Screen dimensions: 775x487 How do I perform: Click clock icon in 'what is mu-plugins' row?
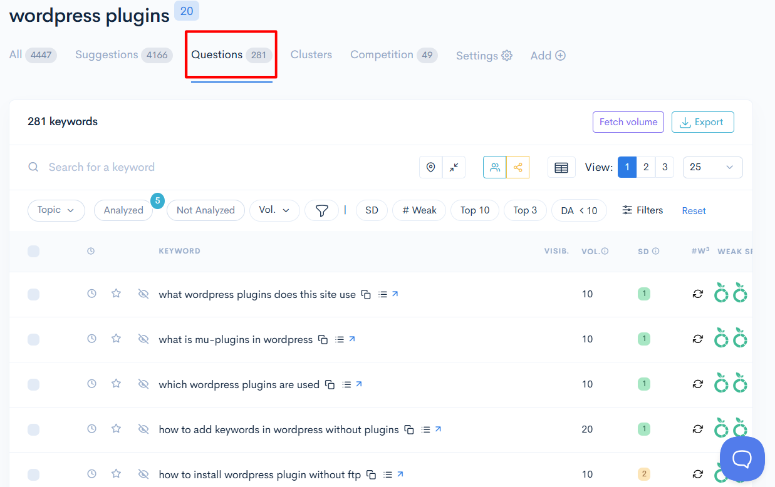(x=91, y=339)
